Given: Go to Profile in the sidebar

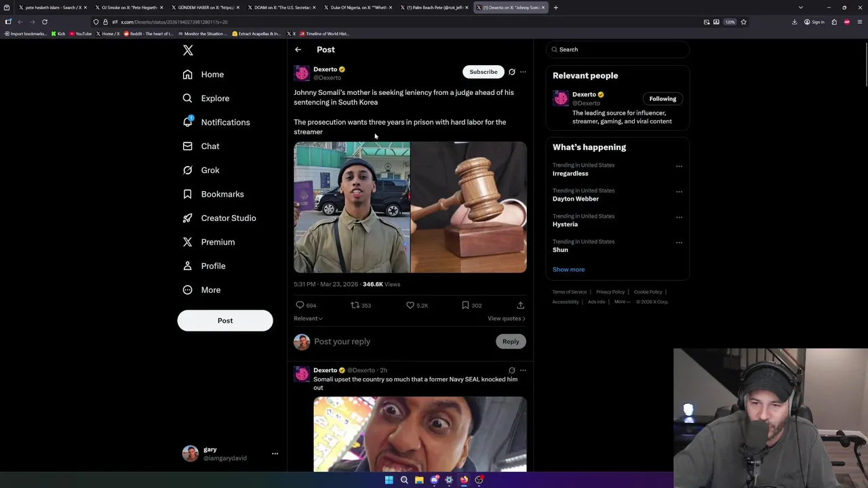Looking at the screenshot, I should click(203, 266).
